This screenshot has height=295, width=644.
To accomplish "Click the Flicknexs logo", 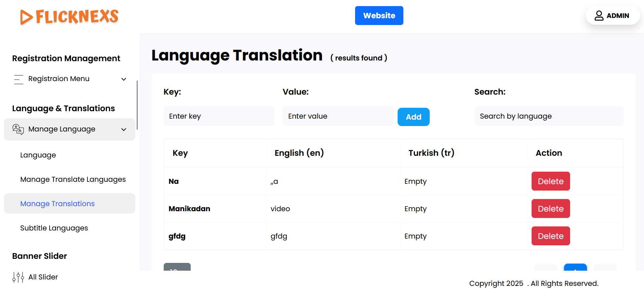I will tap(70, 17).
